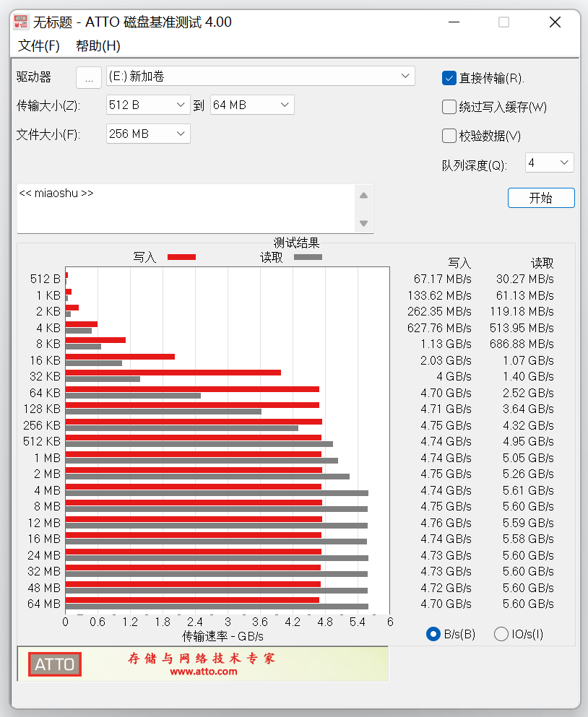Click the down arrow on the description scrollbar
The width and height of the screenshot is (588, 717).
click(363, 224)
